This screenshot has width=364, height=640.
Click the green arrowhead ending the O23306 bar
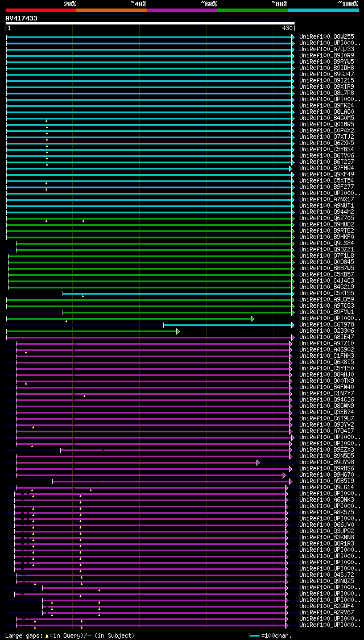click(177, 332)
